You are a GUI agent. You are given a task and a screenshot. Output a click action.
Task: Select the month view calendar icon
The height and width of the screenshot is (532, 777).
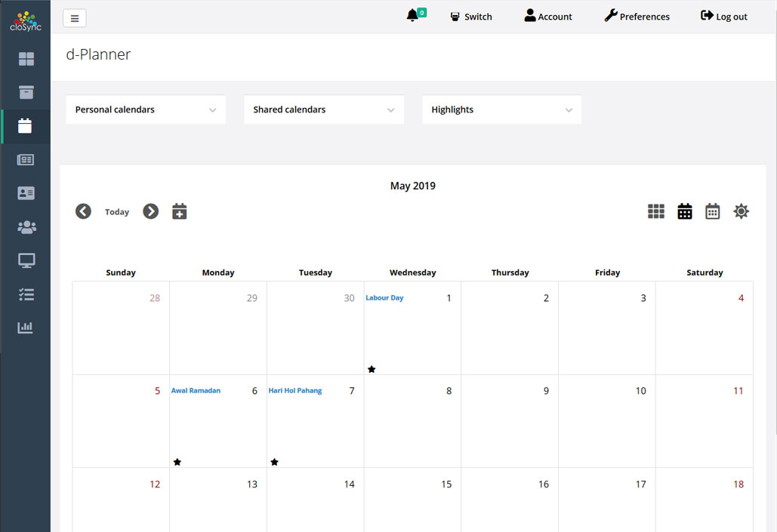tap(684, 211)
